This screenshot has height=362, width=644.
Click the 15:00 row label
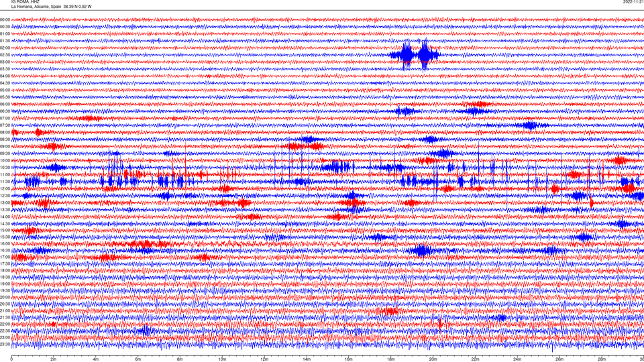(x=5, y=230)
